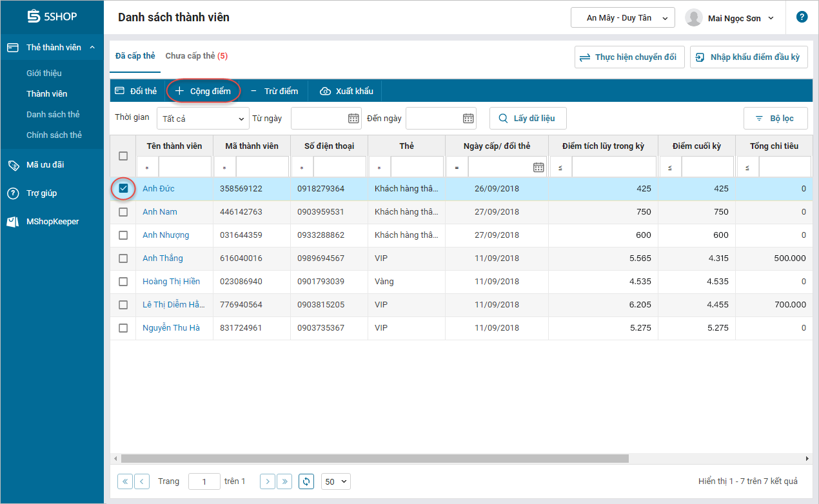Change the page size dropdown showing 50

(335, 481)
